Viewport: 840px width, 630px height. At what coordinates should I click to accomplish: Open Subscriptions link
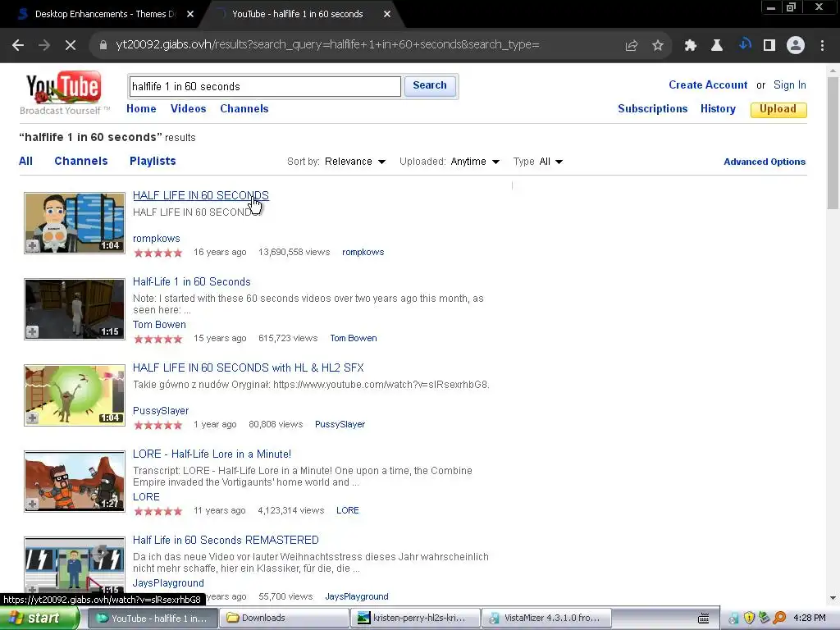(652, 109)
